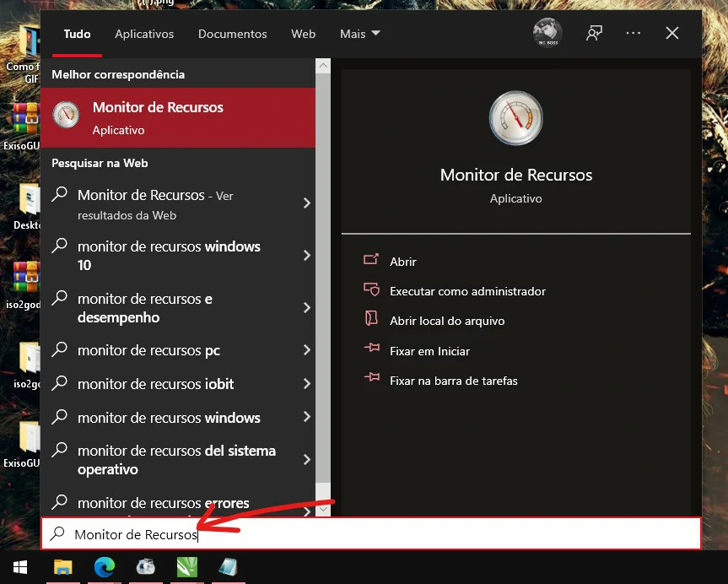Image resolution: width=728 pixels, height=584 pixels.
Task: Click the Monitor de Recursos gauge icon in results list
Action: 66,114
